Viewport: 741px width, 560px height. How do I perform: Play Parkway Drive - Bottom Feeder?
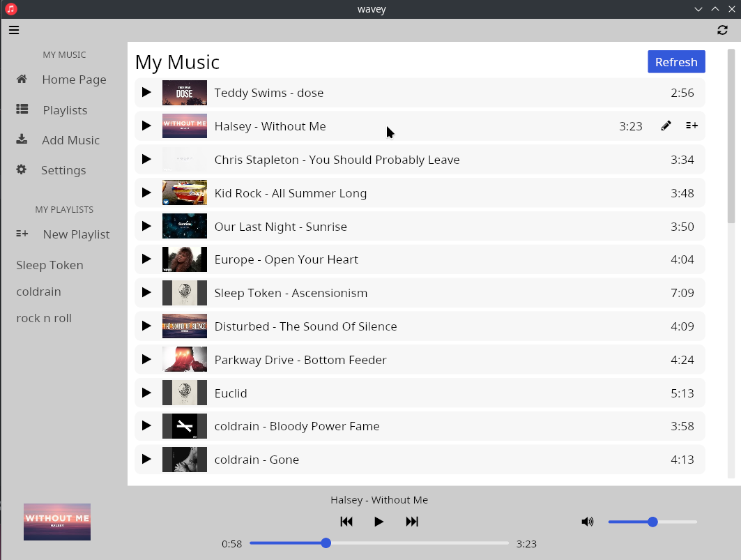tap(146, 359)
